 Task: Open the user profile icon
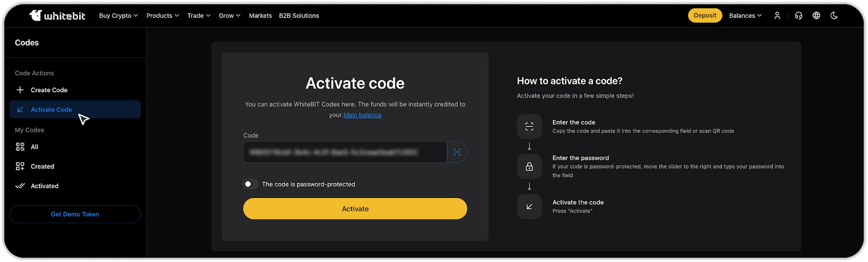[777, 16]
